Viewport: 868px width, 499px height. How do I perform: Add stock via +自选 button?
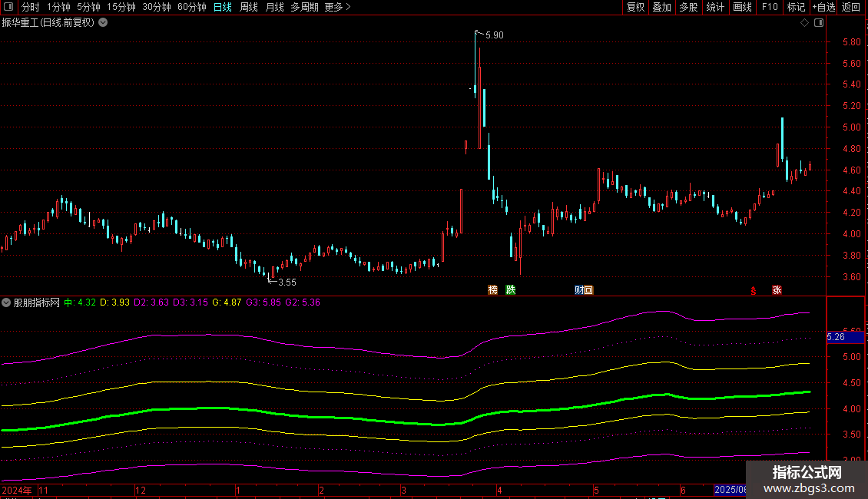pos(823,7)
